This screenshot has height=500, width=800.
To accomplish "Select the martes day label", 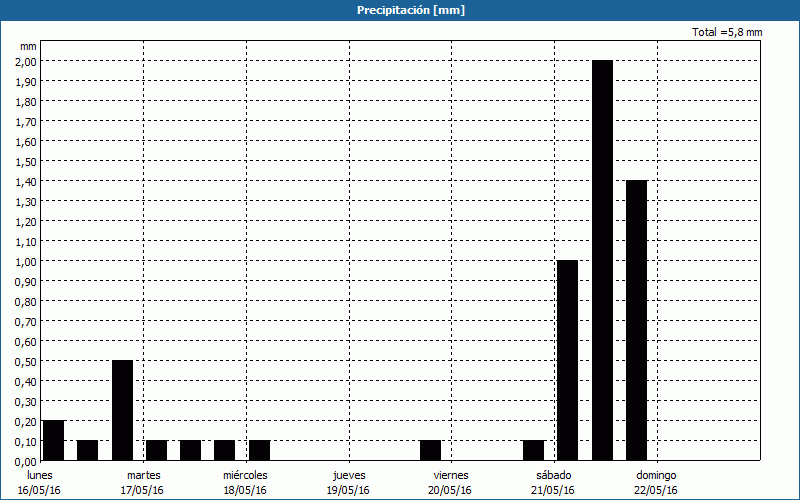I will (x=143, y=475).
